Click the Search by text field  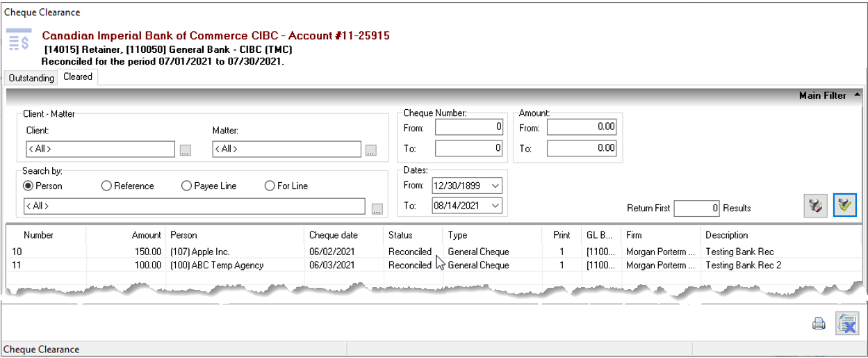tap(195, 206)
